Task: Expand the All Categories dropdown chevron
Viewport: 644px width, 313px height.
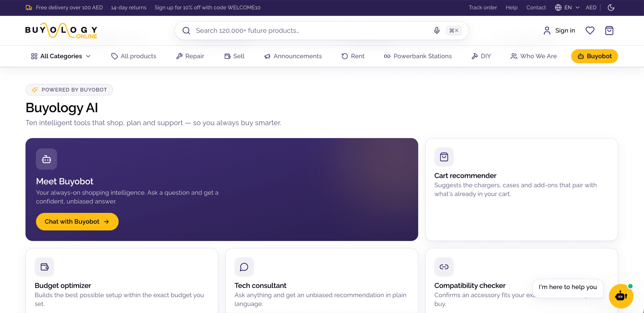Action: coord(88,56)
